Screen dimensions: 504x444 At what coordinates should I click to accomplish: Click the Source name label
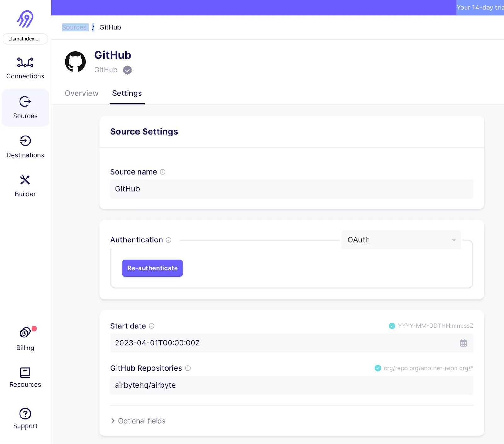[134, 172]
